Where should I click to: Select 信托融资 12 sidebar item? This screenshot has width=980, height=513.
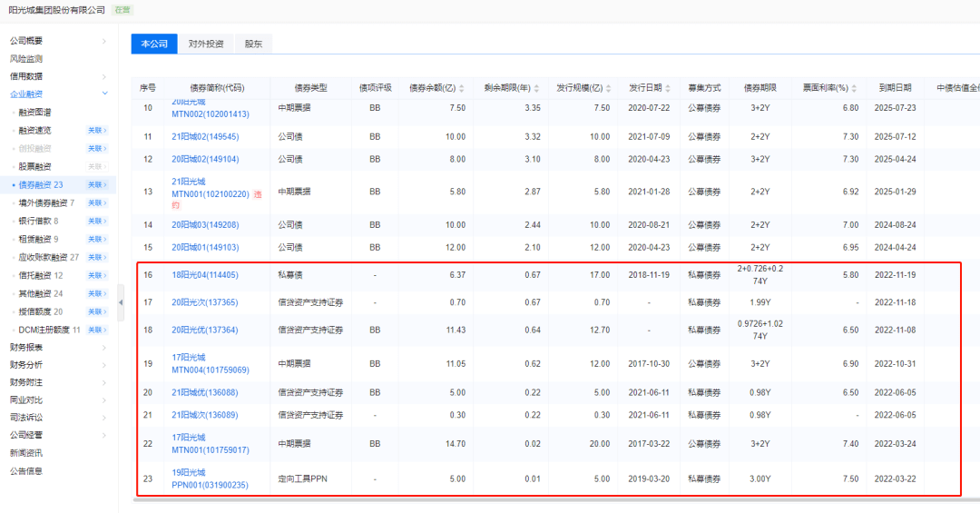(41, 276)
